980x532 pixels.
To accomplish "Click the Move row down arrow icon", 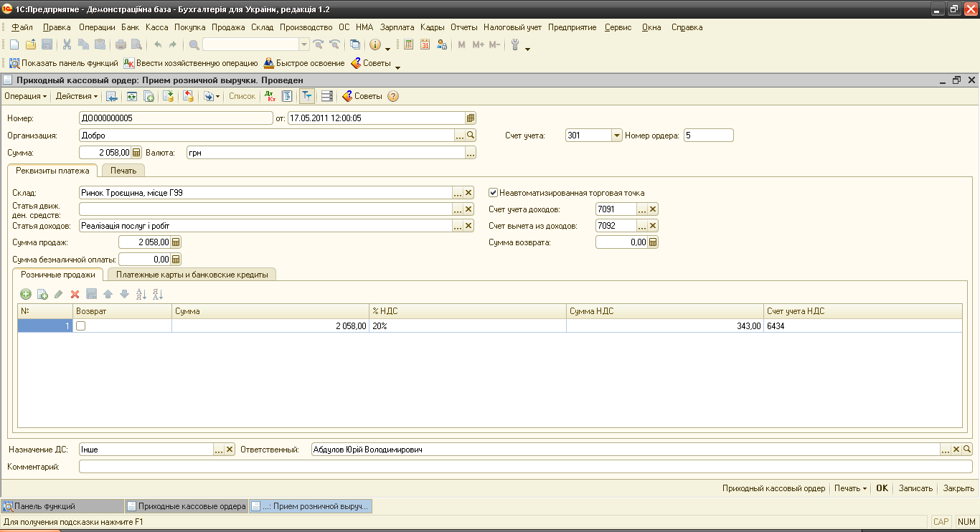I will [124, 294].
